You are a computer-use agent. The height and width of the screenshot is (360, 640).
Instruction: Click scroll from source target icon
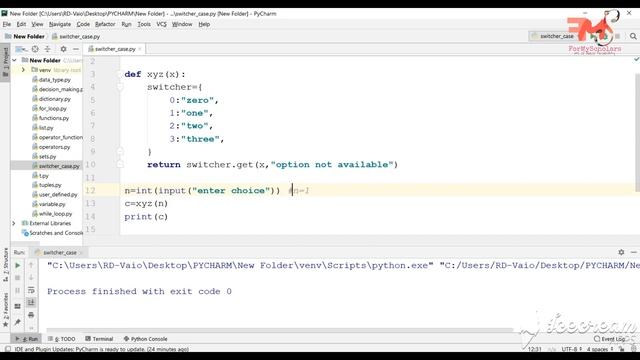click(35, 49)
